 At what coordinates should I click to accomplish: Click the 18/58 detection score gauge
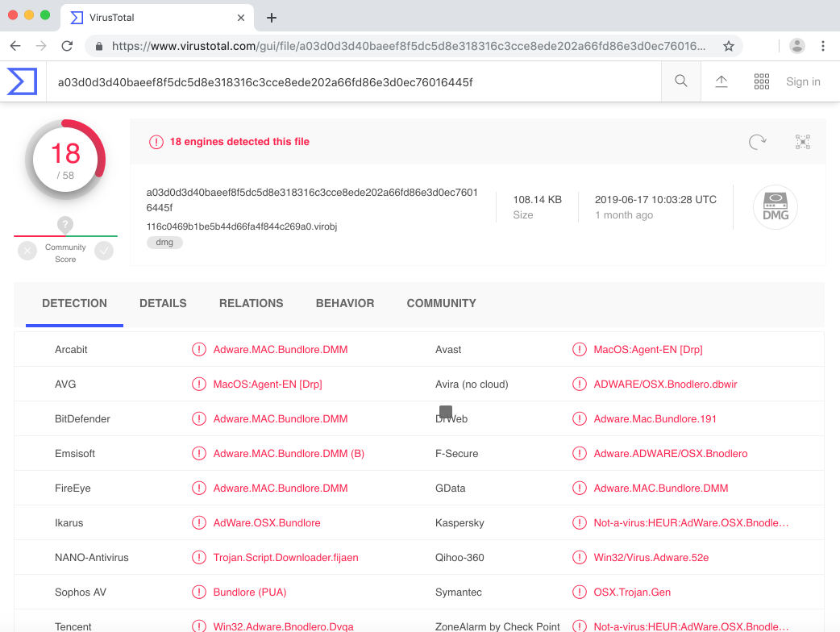tap(65, 159)
